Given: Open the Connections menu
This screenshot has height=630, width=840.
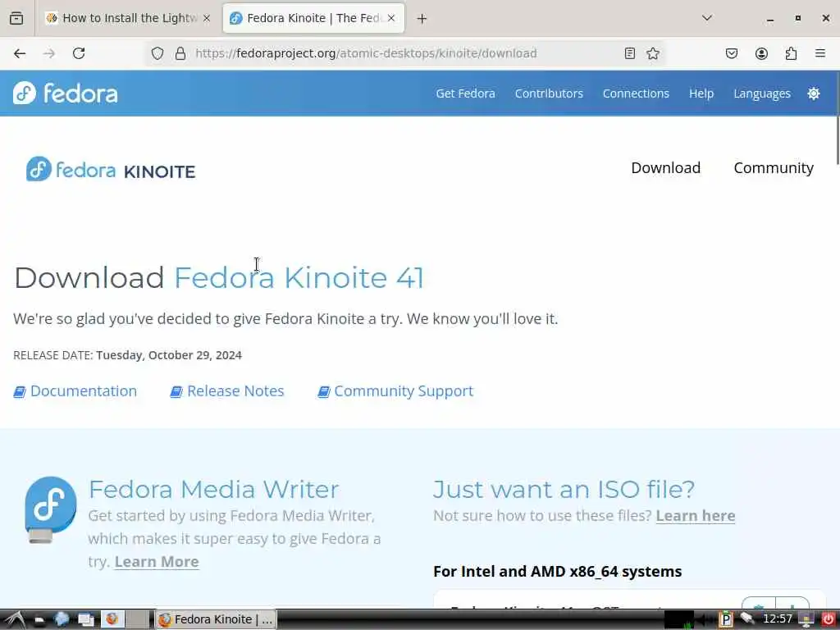Looking at the screenshot, I should 636,94.
